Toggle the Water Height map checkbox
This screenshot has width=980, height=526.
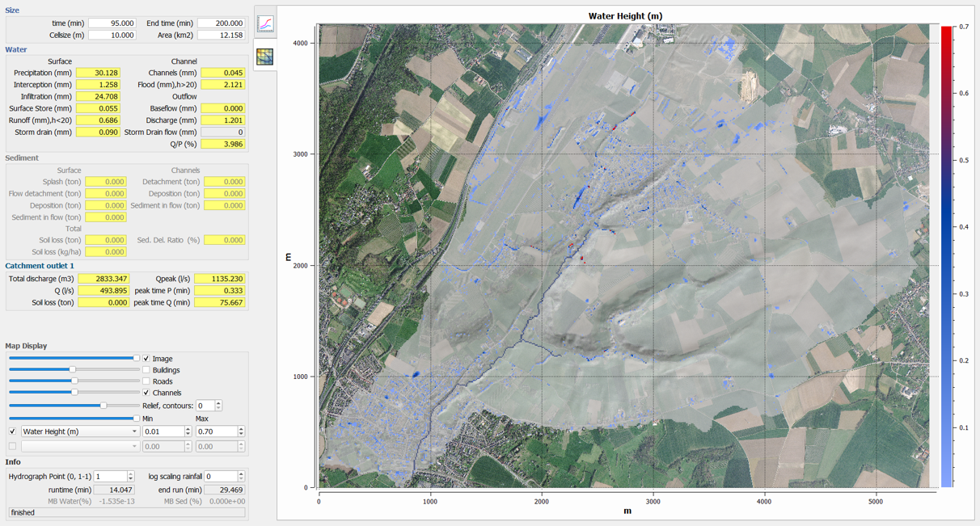(x=12, y=431)
